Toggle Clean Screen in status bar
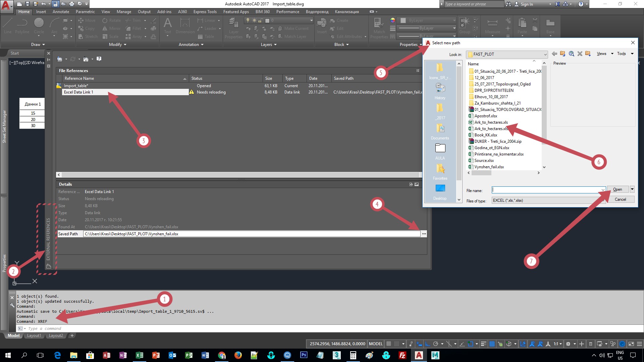This screenshot has width=644, height=362. (631, 344)
